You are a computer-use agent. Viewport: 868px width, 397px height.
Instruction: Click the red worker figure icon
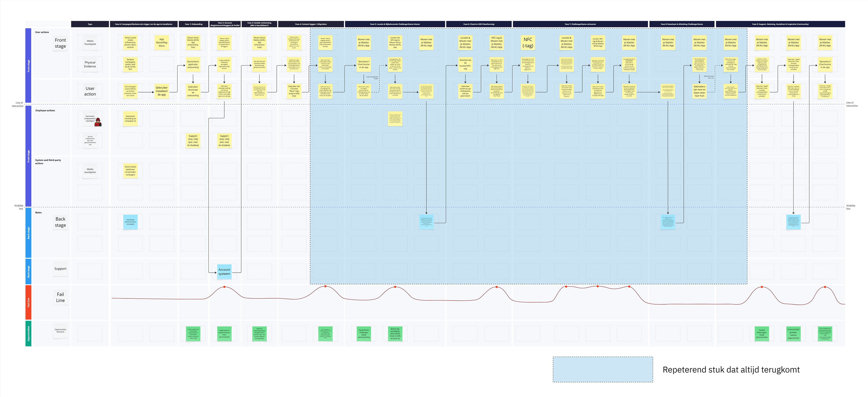pos(98,122)
